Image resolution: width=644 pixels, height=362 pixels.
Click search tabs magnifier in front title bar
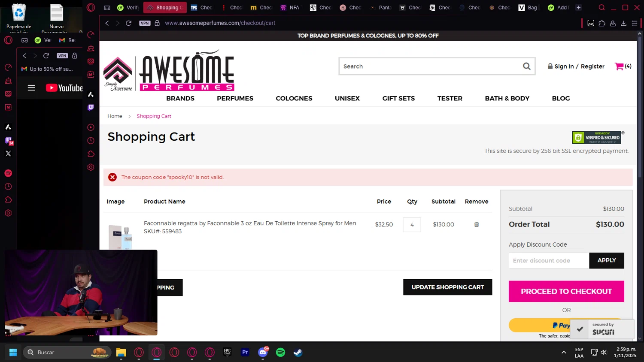click(602, 7)
